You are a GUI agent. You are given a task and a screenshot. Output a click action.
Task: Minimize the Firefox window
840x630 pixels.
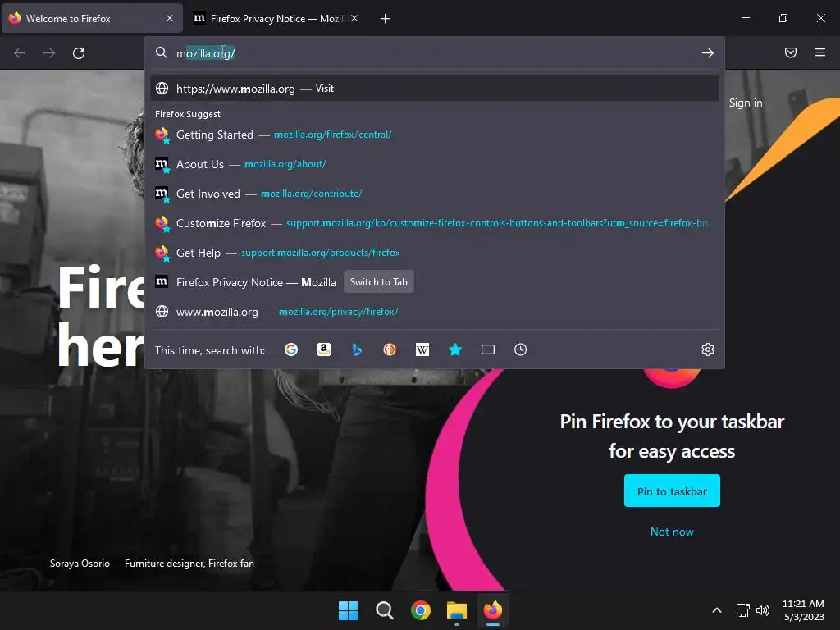745,18
